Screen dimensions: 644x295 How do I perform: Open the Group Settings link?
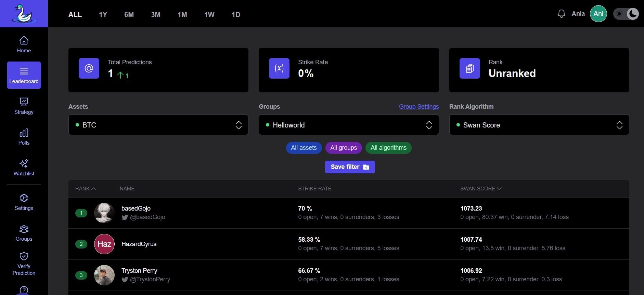pyautogui.click(x=419, y=107)
